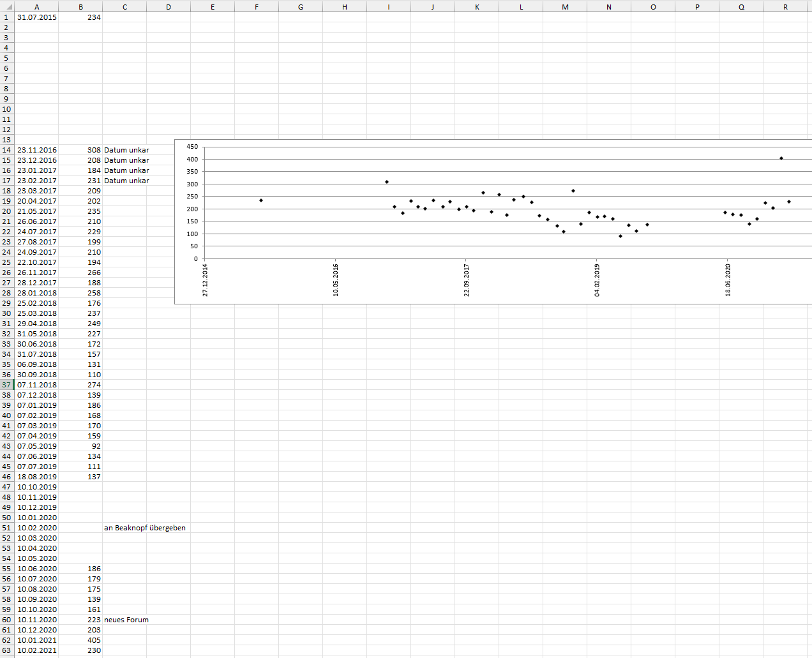Screen dimensions: 812x658
Task: Select the date cell 07.11.2018
Action: point(36,385)
